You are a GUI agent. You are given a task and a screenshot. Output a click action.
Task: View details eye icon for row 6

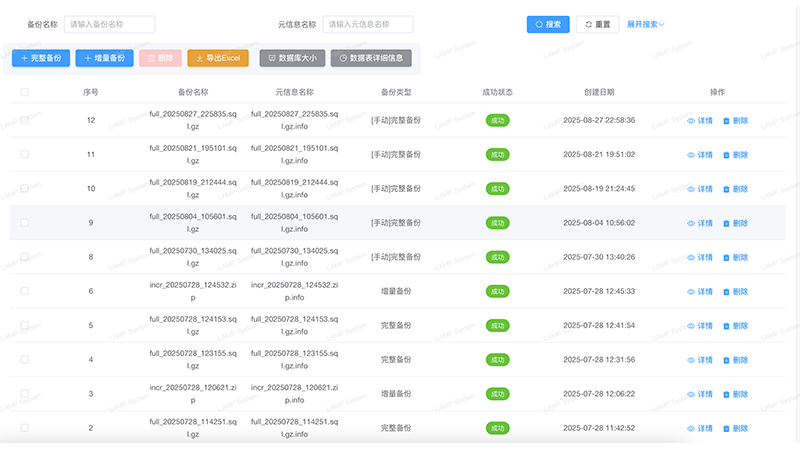pyautogui.click(x=691, y=292)
